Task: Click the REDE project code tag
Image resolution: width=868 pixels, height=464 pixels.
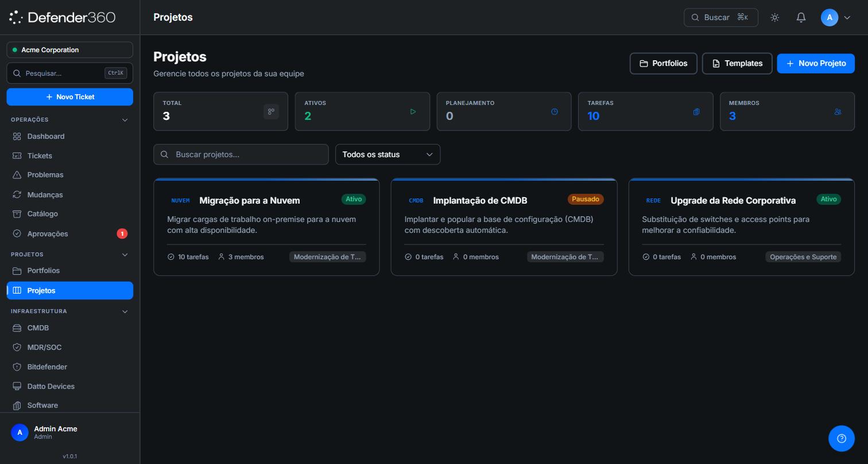Action: pyautogui.click(x=653, y=201)
